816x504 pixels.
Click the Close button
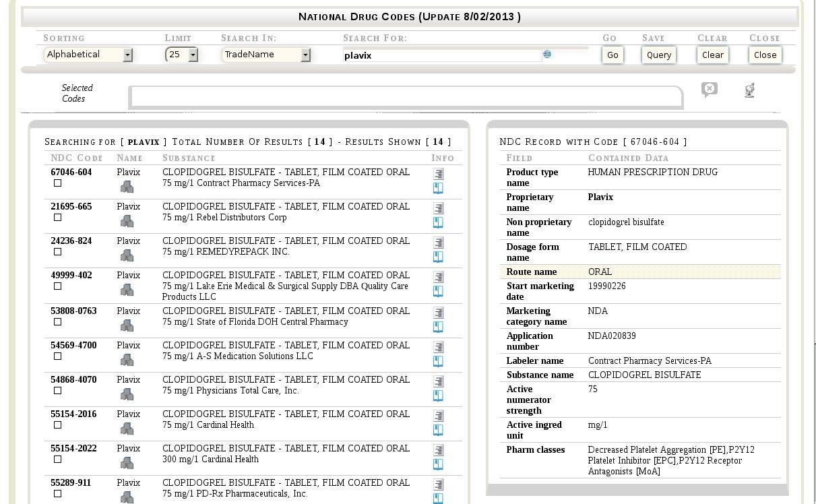(765, 55)
